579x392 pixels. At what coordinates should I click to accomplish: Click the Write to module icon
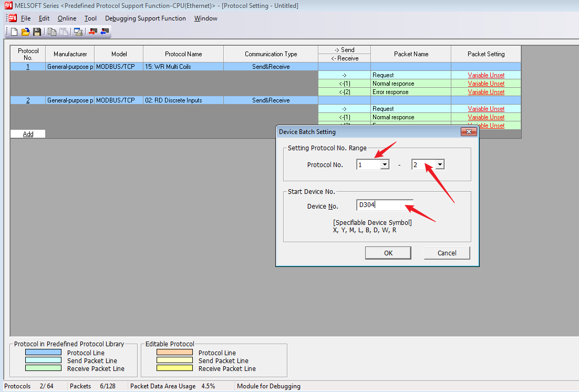click(x=93, y=32)
